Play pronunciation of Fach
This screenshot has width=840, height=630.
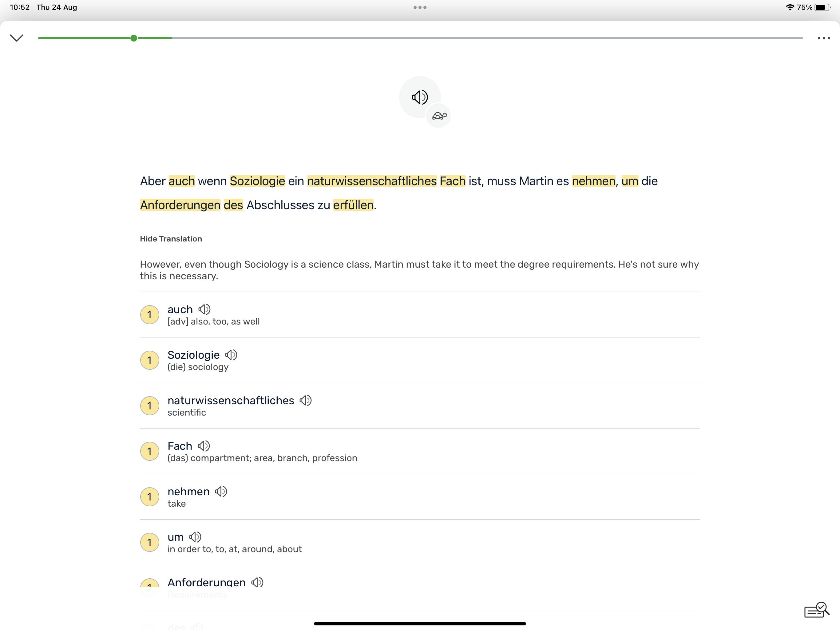tap(204, 446)
